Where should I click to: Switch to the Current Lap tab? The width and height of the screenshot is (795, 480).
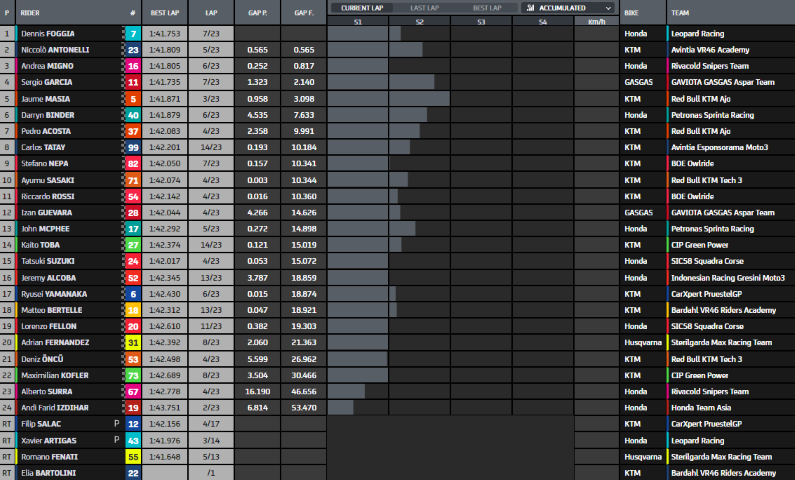click(361, 7)
